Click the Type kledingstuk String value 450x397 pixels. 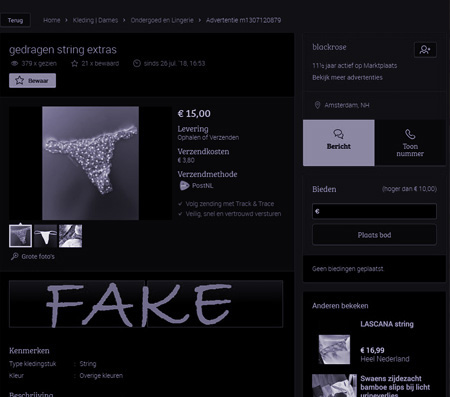[x=88, y=364]
